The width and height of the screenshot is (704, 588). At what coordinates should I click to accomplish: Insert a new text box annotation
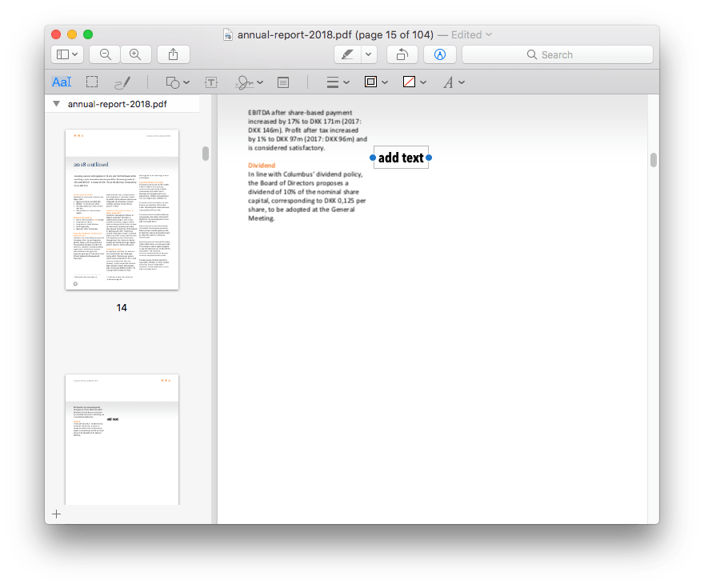211,82
